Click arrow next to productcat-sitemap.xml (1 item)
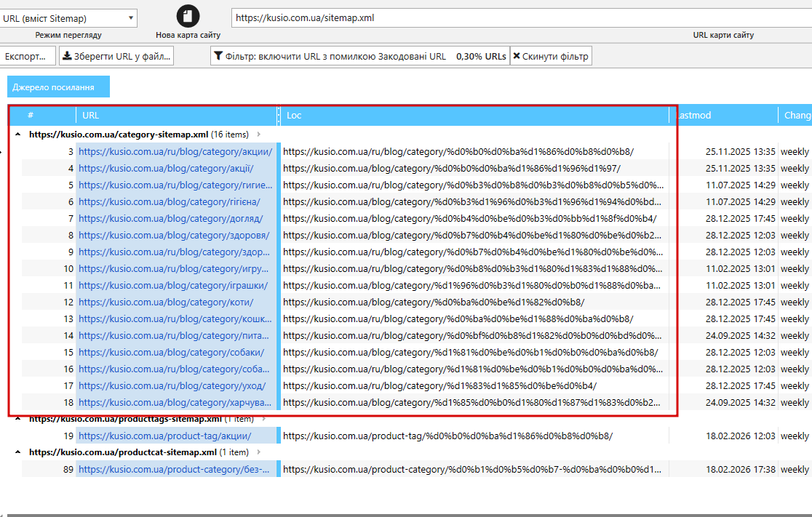 259,452
